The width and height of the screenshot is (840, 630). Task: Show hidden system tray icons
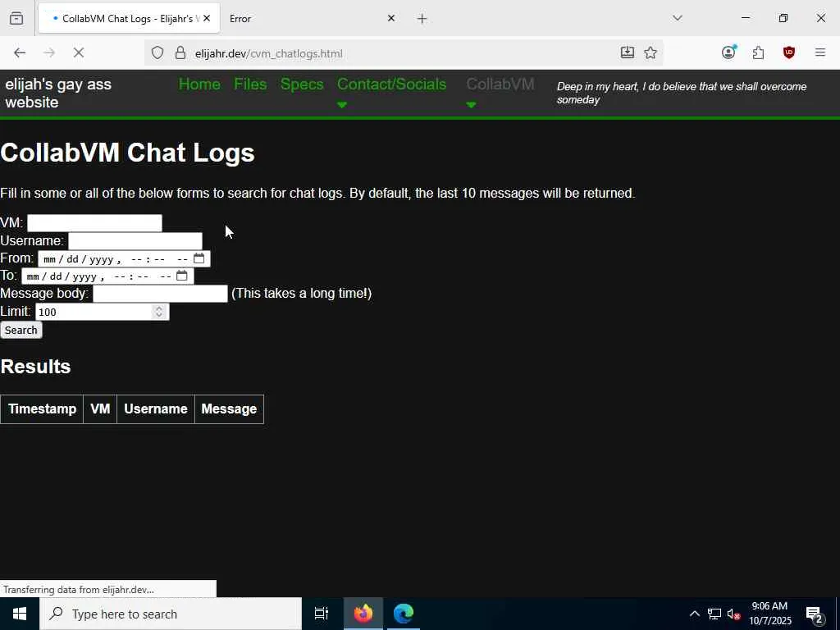click(x=694, y=614)
